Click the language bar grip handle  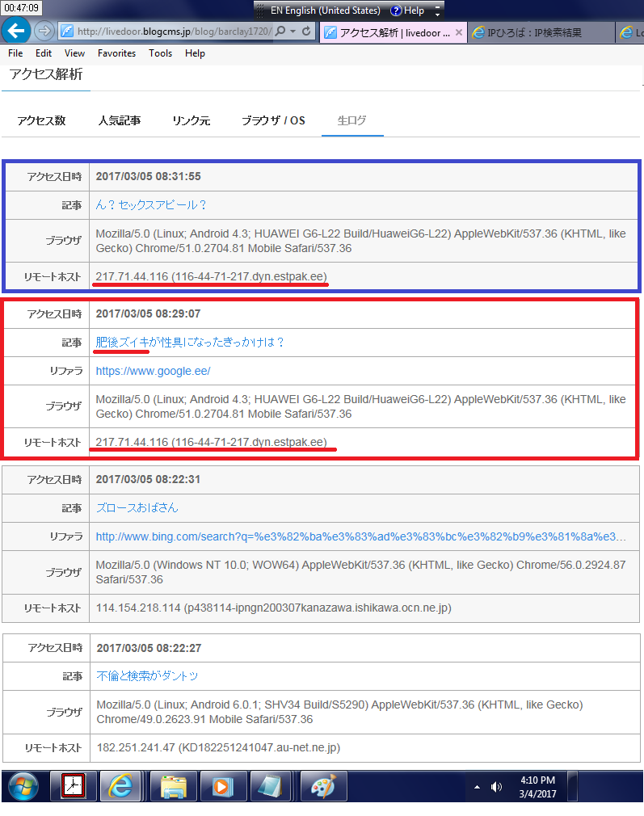(x=261, y=11)
